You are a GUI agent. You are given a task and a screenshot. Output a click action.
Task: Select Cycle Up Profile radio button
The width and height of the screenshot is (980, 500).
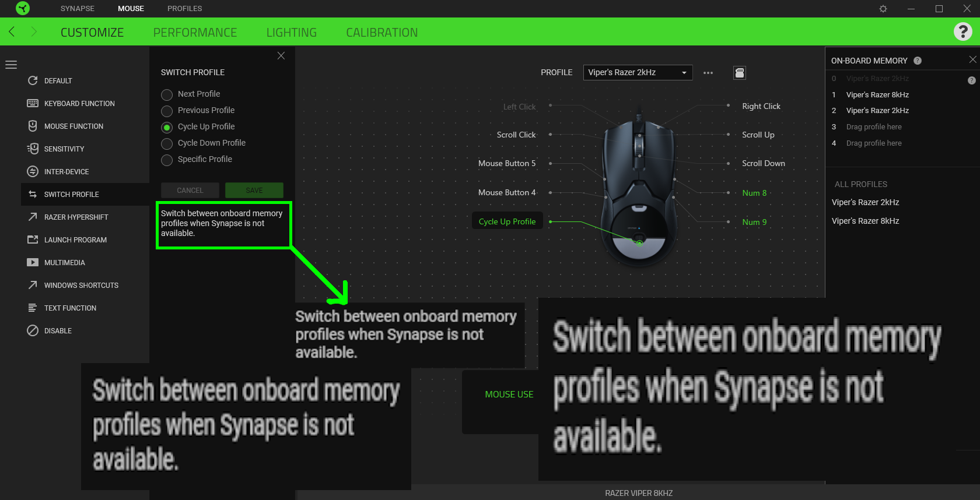(167, 127)
